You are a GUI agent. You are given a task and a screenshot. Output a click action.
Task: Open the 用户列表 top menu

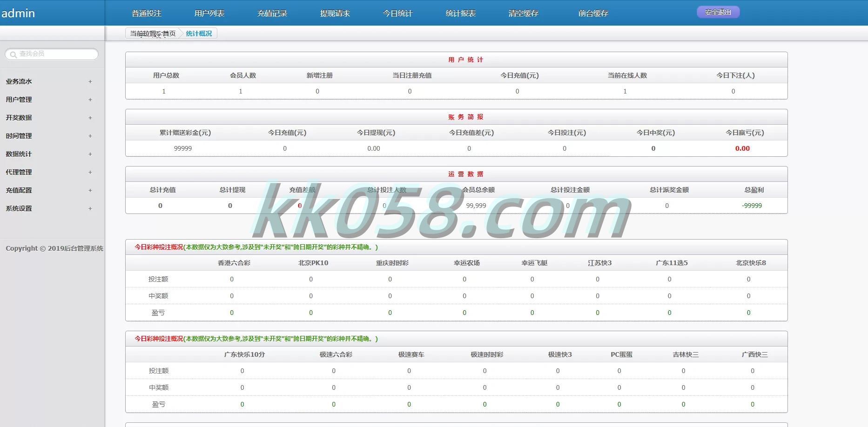pos(209,13)
